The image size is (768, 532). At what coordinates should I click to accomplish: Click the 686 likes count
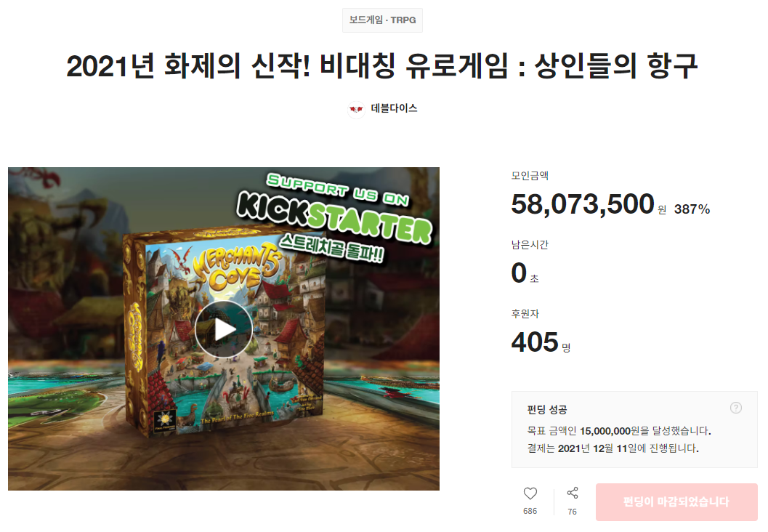tap(530, 511)
